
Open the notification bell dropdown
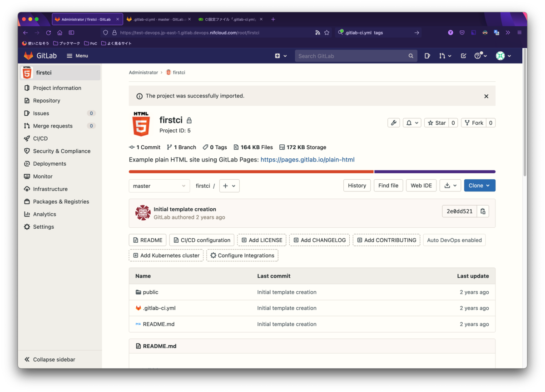tap(412, 123)
